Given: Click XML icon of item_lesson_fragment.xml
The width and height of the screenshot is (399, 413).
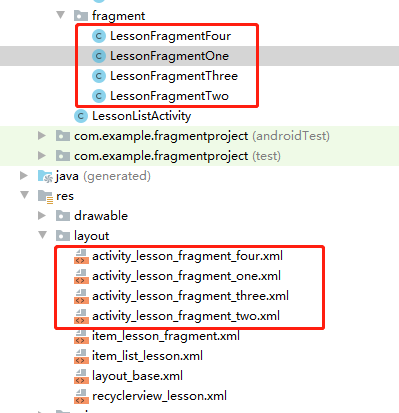Looking at the screenshot, I should coord(81,336).
